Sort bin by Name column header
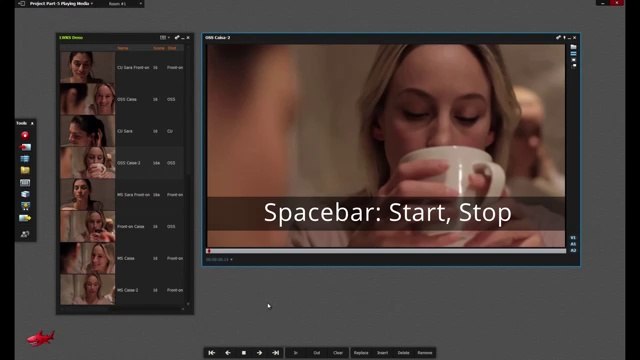 coord(123,48)
